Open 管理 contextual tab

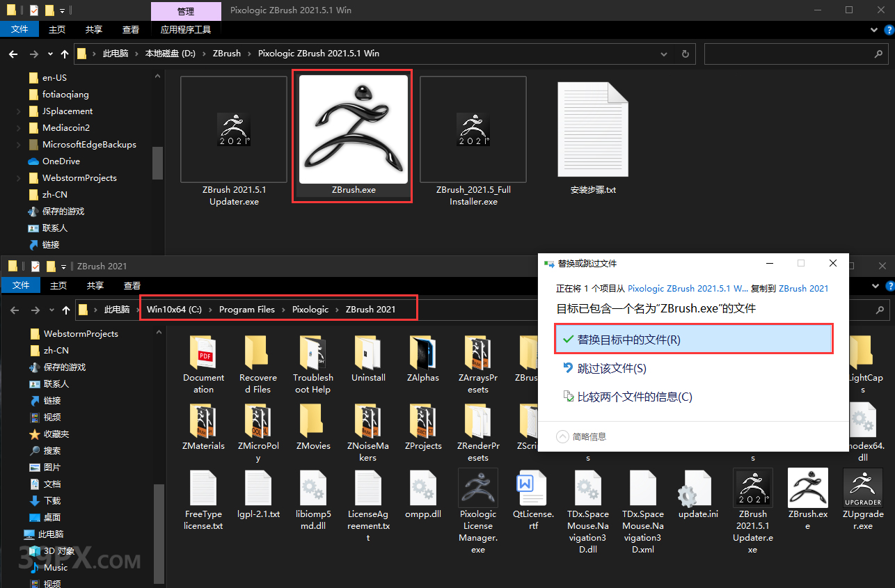(x=186, y=11)
